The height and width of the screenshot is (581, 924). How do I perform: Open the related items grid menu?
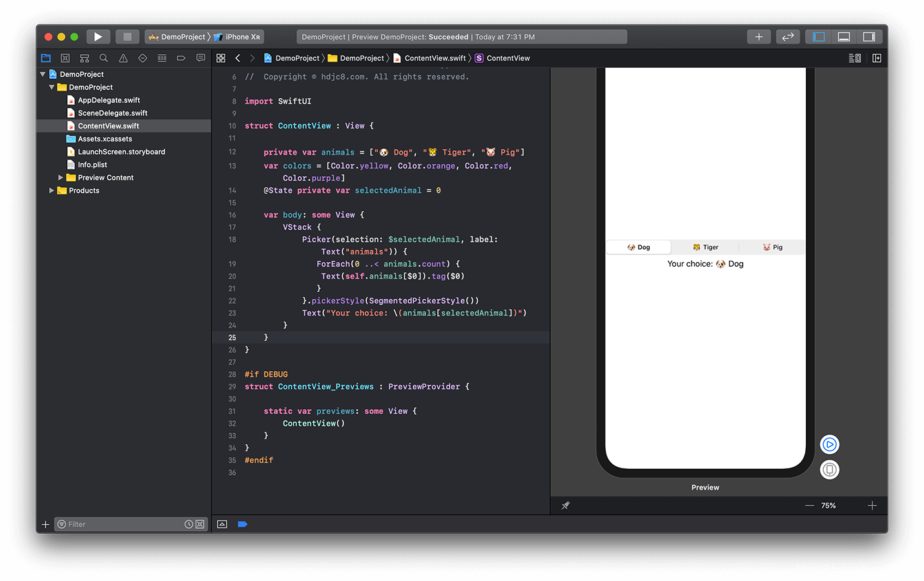[x=221, y=58]
